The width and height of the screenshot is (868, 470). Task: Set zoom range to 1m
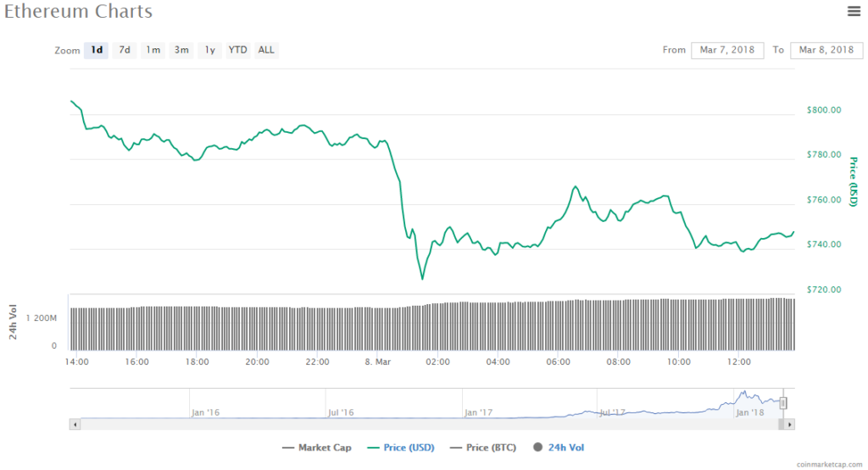pos(153,50)
